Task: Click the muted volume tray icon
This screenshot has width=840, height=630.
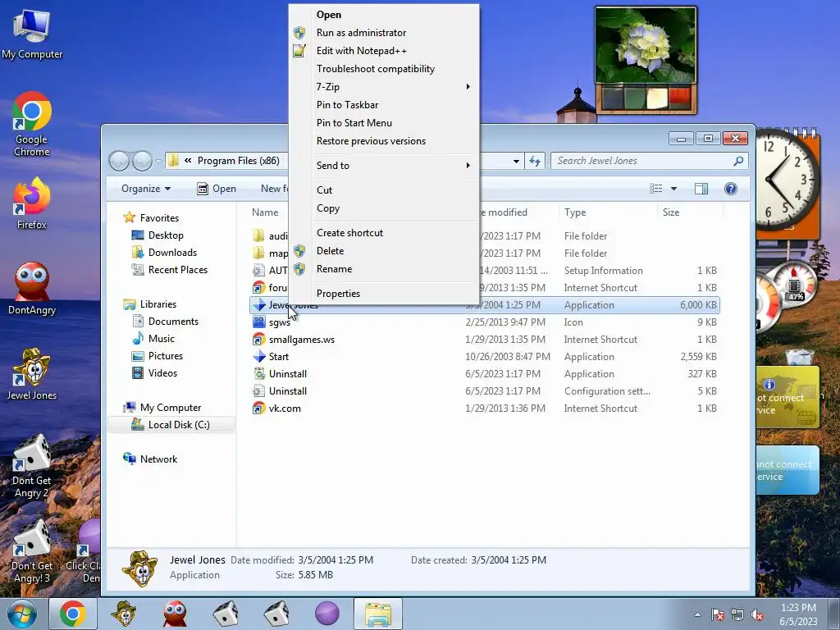Action: tap(757, 614)
